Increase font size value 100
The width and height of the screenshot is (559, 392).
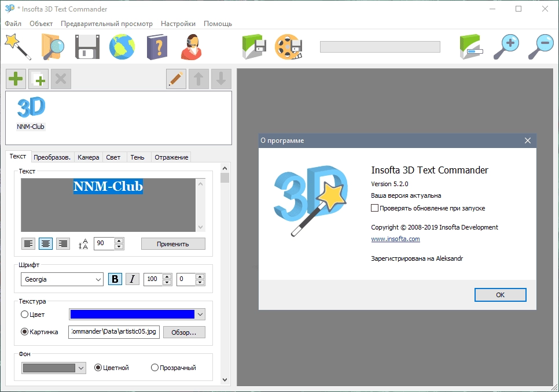167,276
